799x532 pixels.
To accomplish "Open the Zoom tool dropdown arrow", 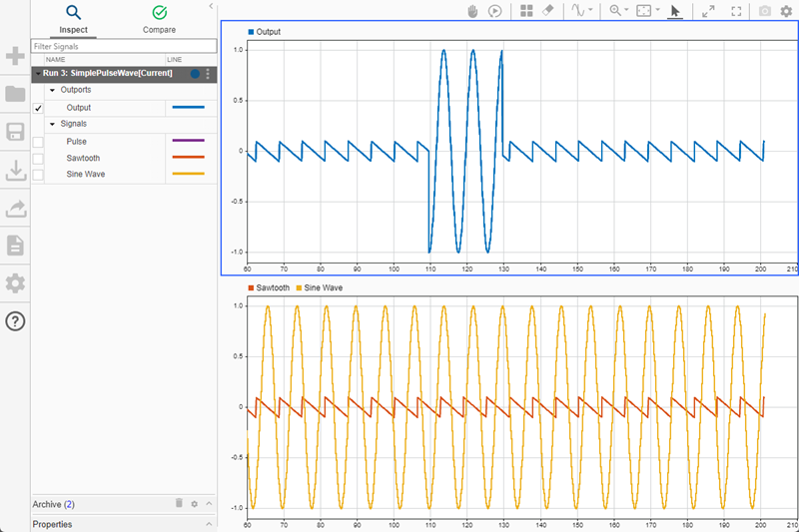I will point(626,10).
